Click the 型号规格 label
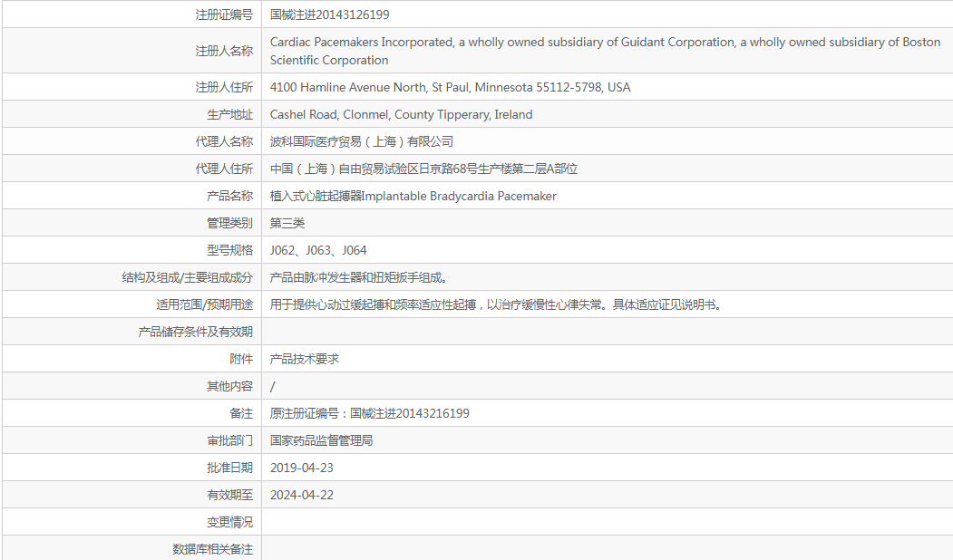This screenshot has width=953, height=560. click(x=229, y=250)
